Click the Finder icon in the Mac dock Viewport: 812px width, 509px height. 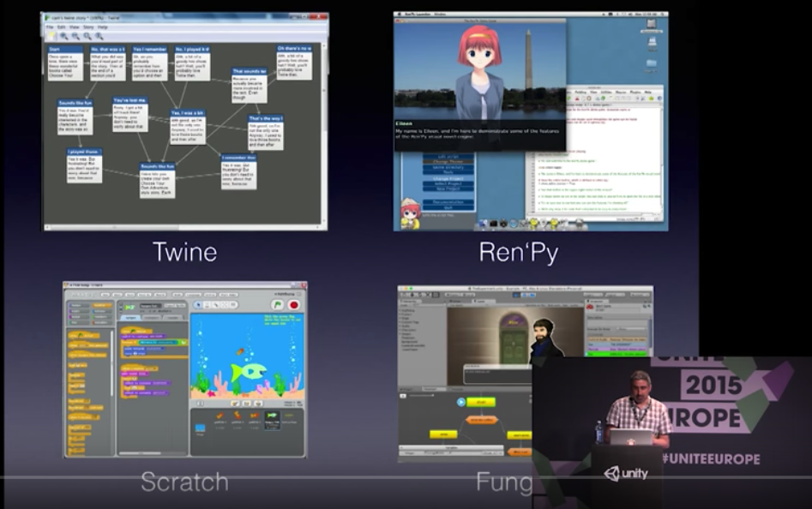pyautogui.click(x=483, y=224)
